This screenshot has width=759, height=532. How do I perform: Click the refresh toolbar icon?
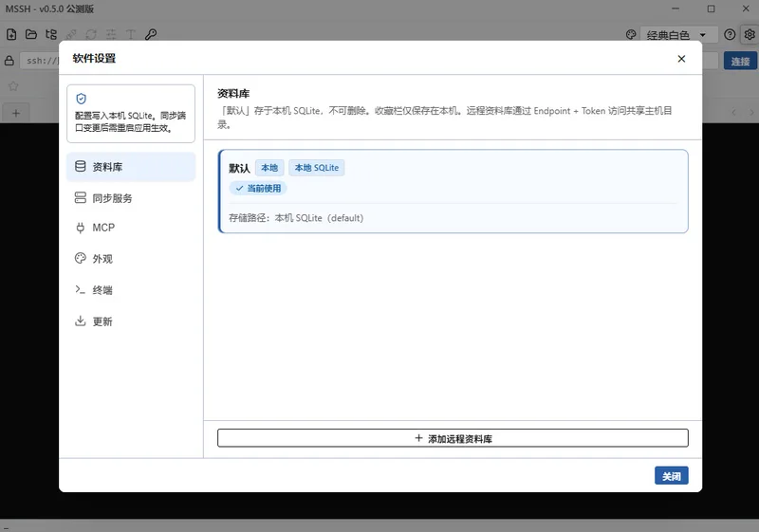pyautogui.click(x=91, y=34)
